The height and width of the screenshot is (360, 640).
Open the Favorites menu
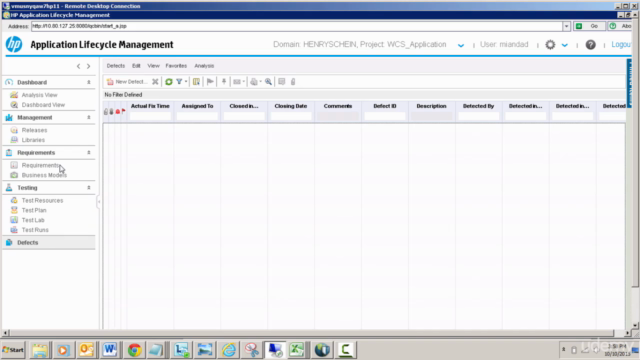pos(176,66)
